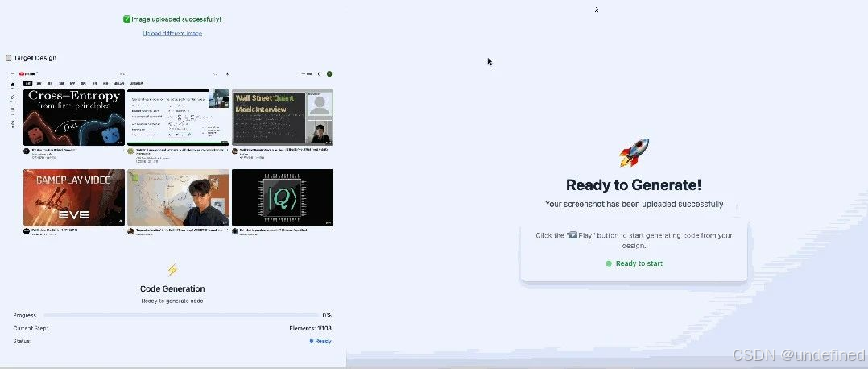
Task: Click the "Current Step:" label
Action: (31, 329)
